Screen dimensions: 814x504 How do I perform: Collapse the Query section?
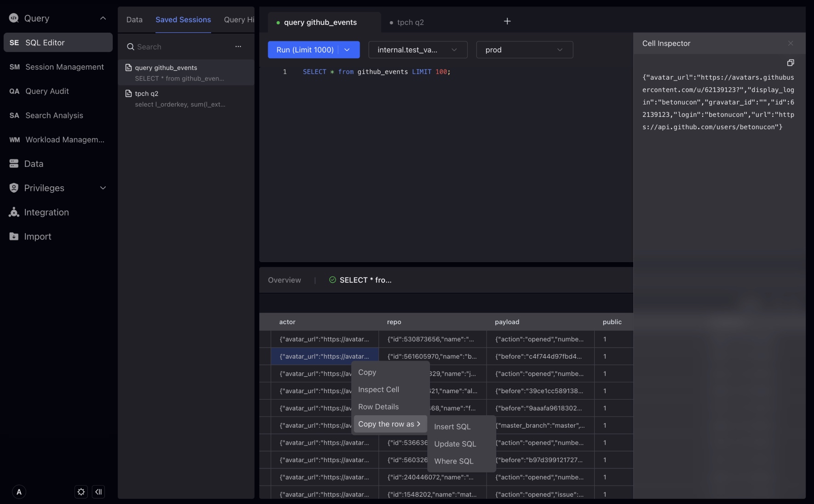pyautogui.click(x=103, y=18)
